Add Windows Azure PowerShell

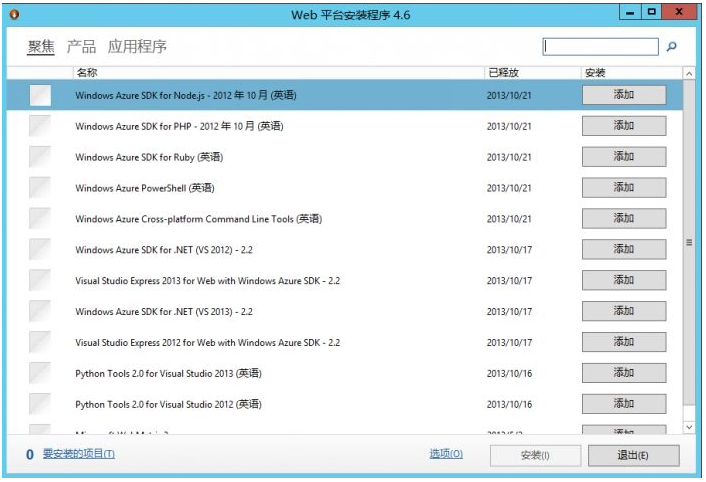click(624, 188)
